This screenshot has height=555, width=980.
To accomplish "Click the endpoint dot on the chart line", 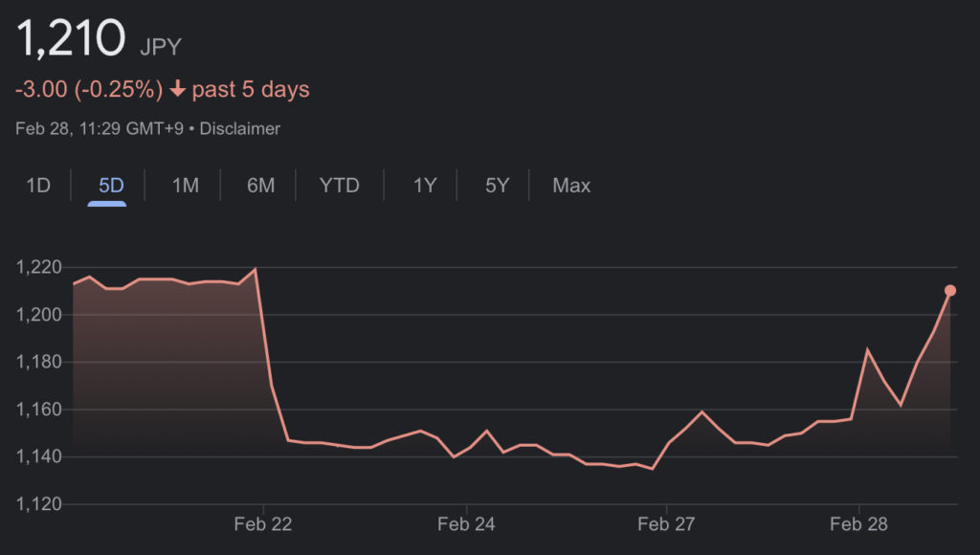I will (x=950, y=290).
